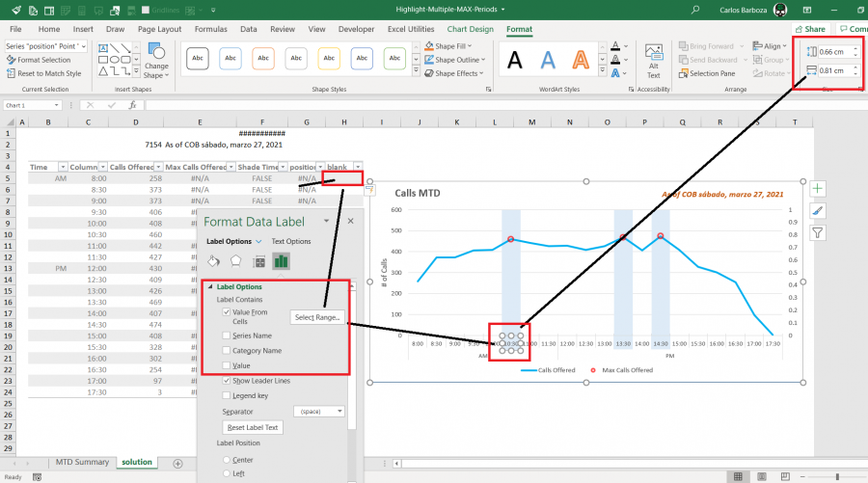Expand the Shape Fill dropdown

click(470, 46)
